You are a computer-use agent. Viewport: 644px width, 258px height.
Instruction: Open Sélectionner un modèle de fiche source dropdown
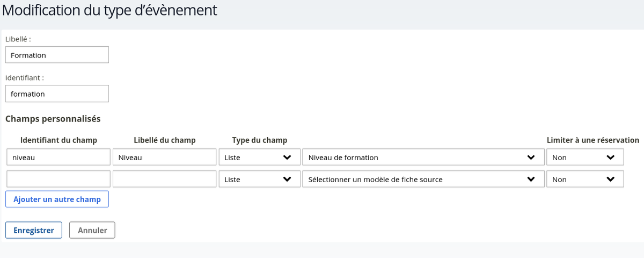pyautogui.click(x=423, y=179)
